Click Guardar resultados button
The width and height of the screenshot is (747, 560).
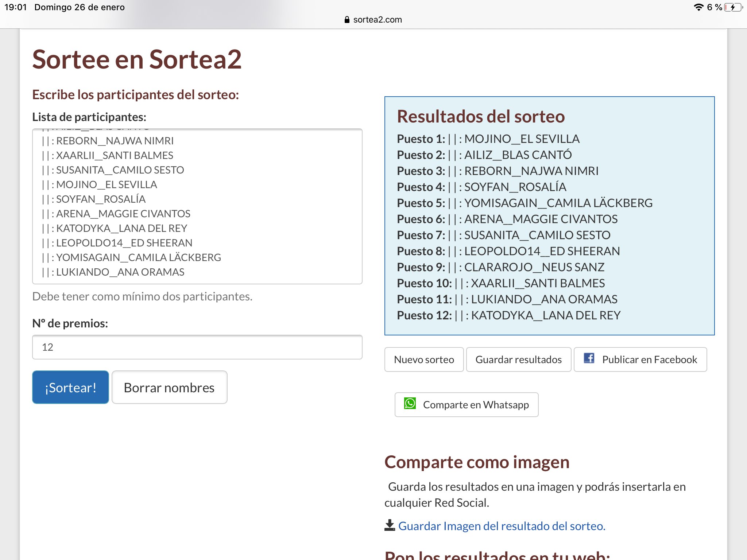[x=518, y=359]
